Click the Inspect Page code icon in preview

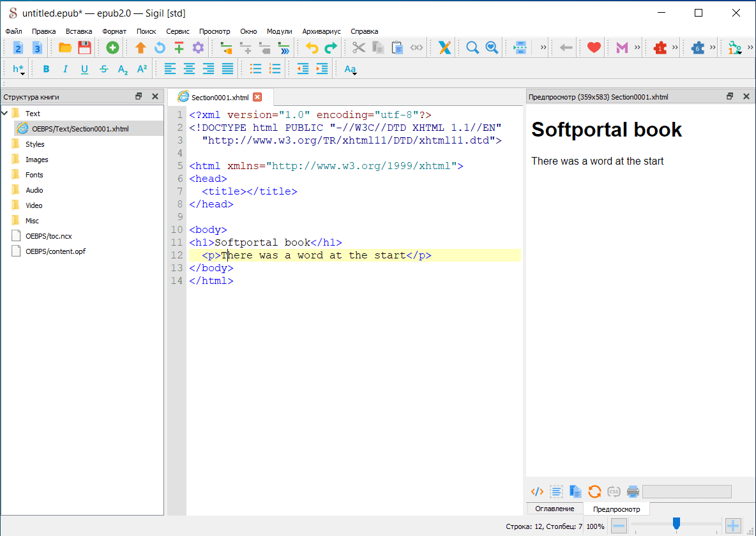tap(538, 491)
